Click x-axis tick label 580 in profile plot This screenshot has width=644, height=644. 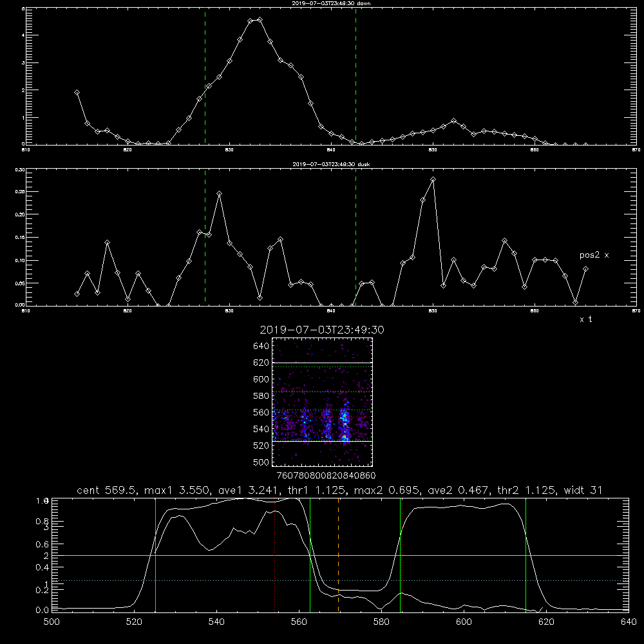click(x=381, y=622)
